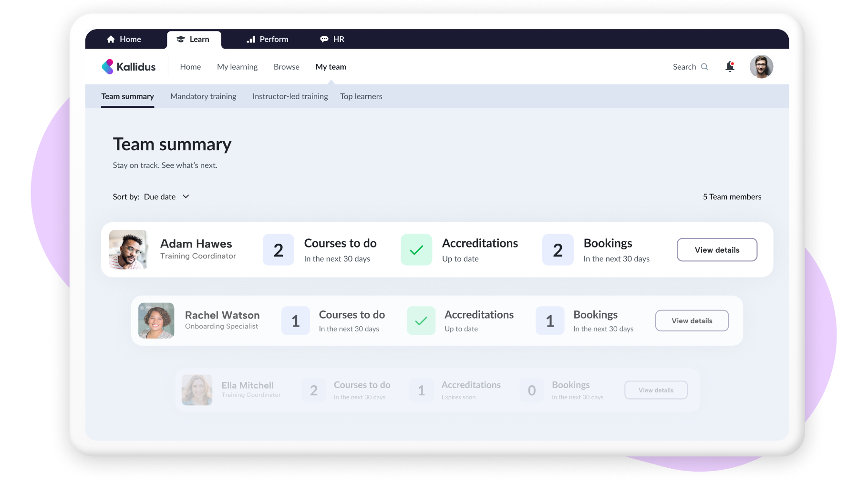View details for Adam Hawes
The width and height of the screenshot is (868, 484).
click(x=717, y=250)
